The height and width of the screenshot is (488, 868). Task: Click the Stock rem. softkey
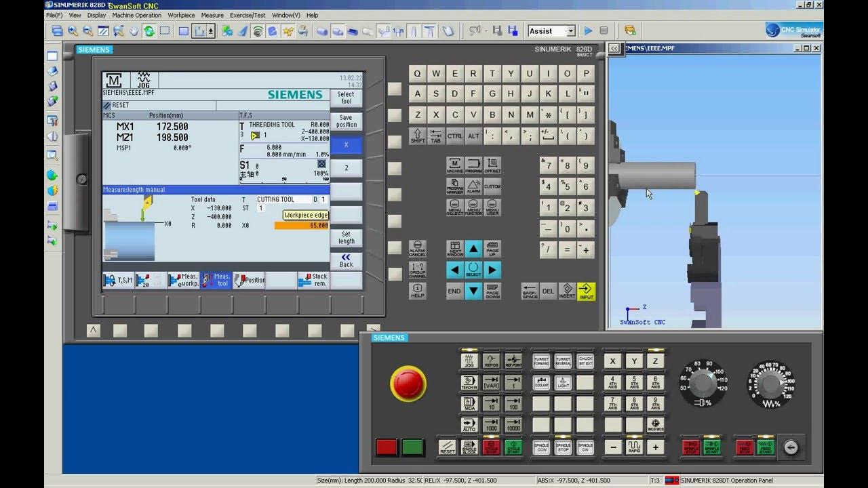(x=313, y=280)
